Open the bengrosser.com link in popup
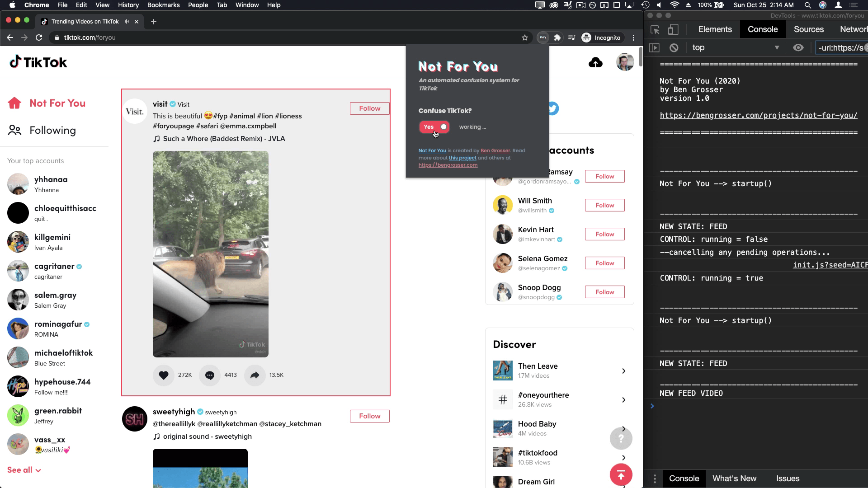The height and width of the screenshot is (488, 868). click(448, 165)
